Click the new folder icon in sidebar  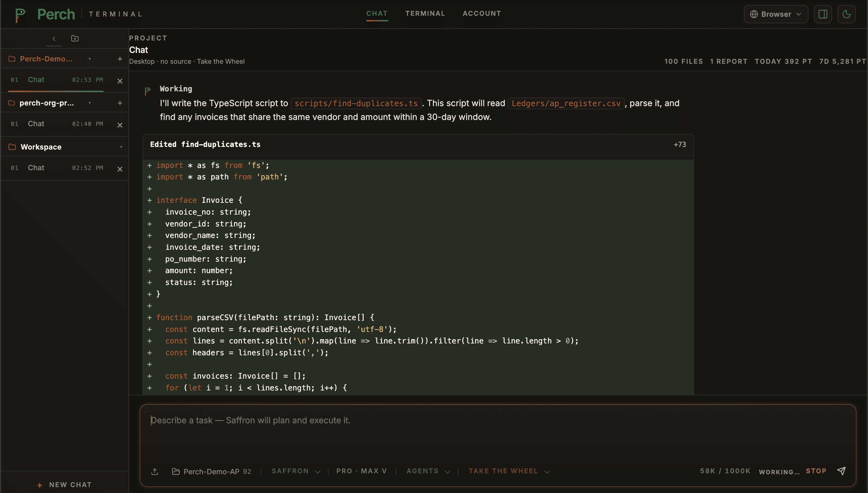[75, 38]
